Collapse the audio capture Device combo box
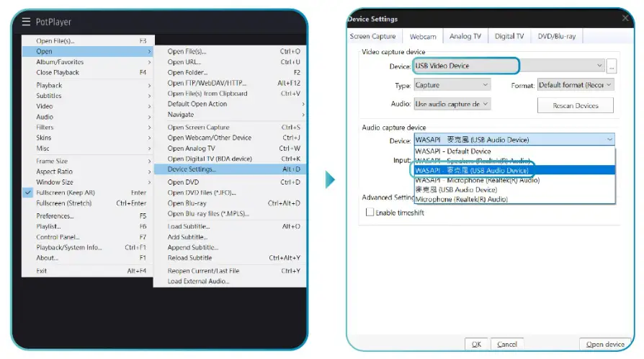This screenshot has height=359, width=644. [514, 139]
